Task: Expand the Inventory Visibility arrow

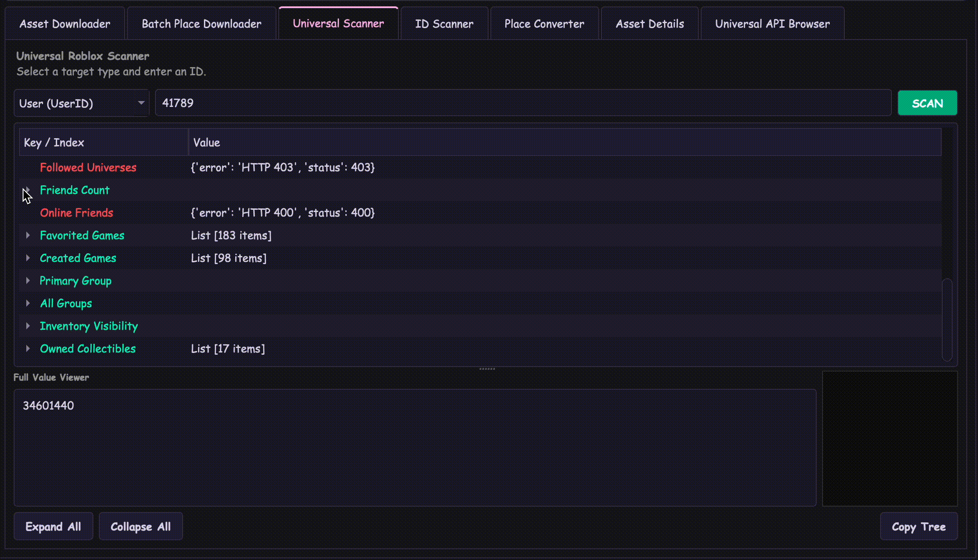Action: pyautogui.click(x=28, y=326)
